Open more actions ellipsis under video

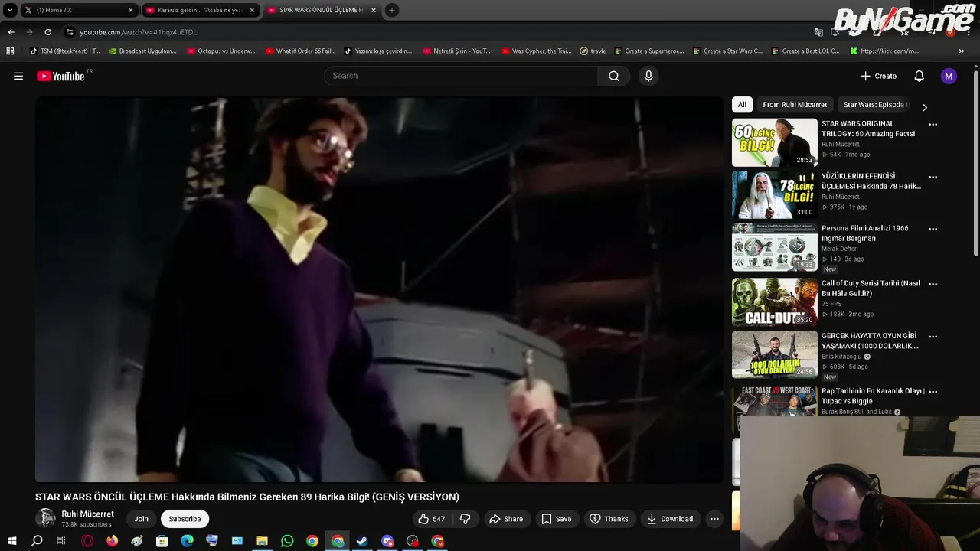pyautogui.click(x=714, y=519)
